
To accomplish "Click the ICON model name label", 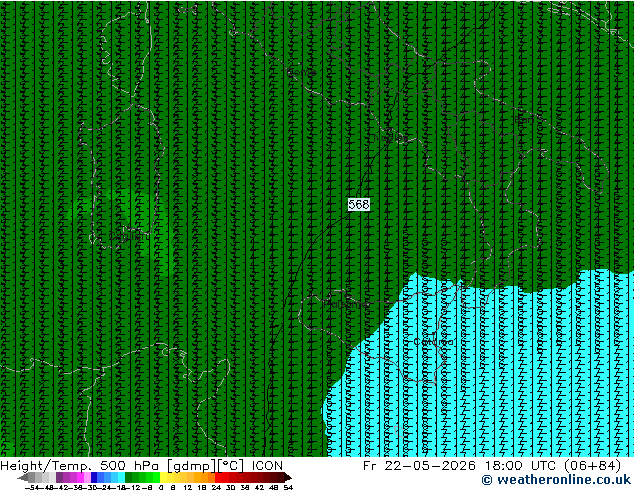I will point(267,466).
